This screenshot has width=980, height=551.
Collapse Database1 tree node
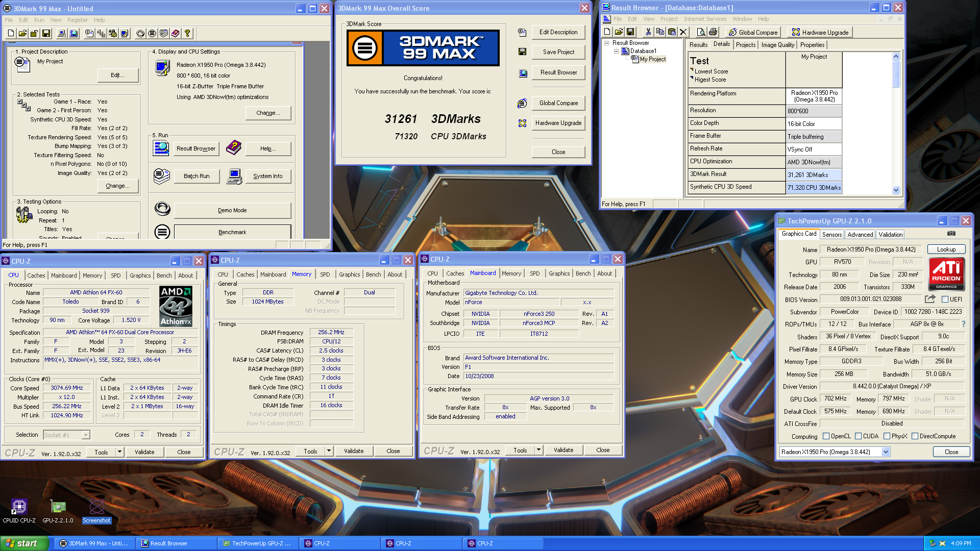616,51
